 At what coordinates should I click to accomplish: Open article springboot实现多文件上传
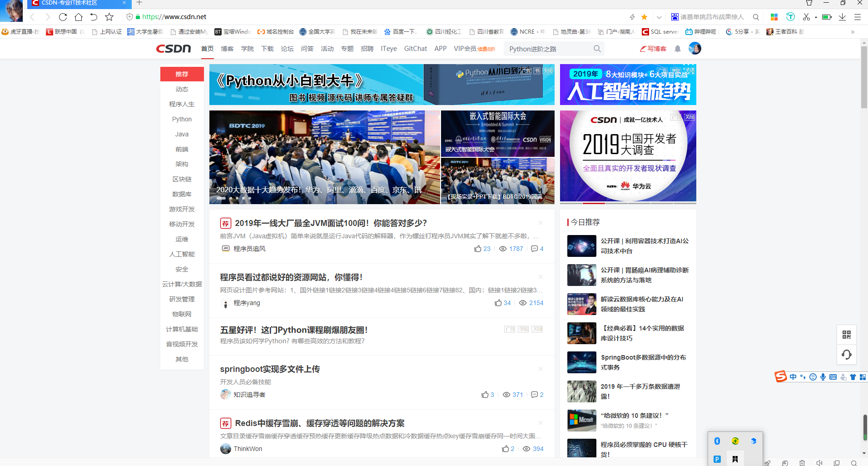pos(270,369)
